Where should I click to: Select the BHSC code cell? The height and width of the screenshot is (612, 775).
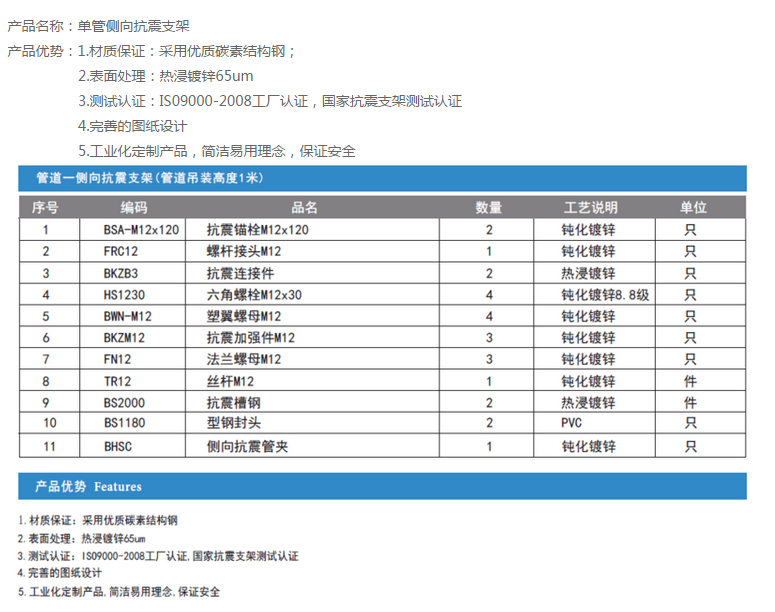click(119, 446)
